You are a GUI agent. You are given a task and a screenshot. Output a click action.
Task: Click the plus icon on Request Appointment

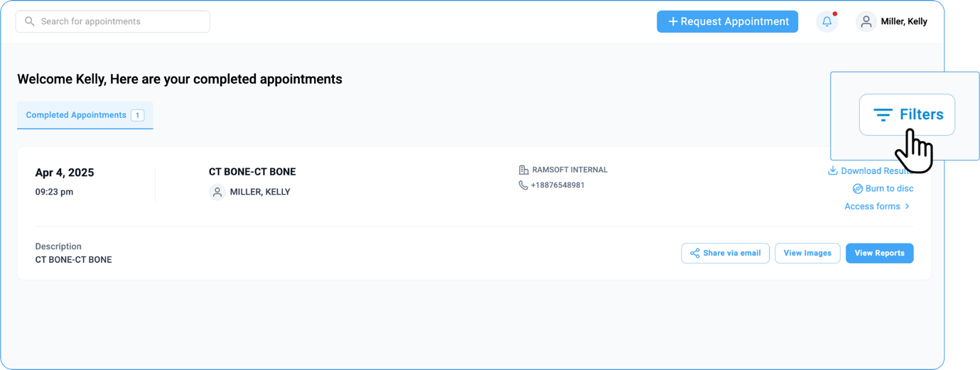(672, 21)
